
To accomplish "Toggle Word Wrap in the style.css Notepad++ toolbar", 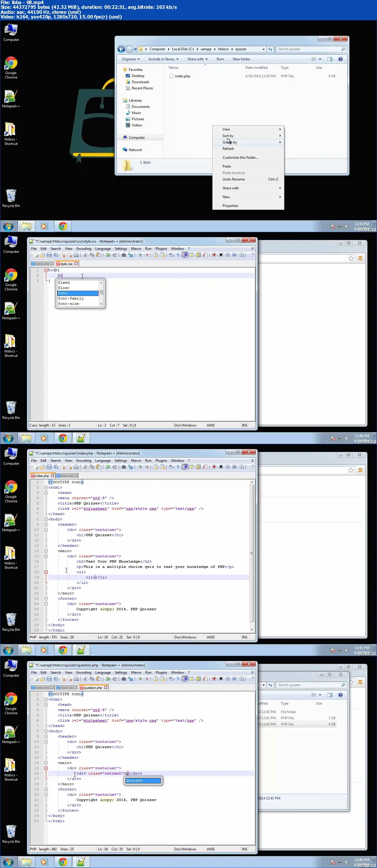I will (171, 255).
